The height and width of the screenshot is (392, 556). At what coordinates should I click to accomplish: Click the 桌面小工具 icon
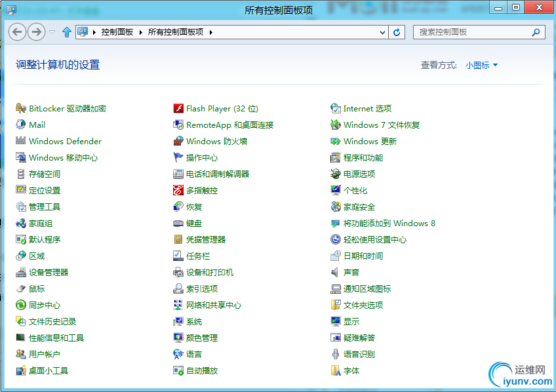click(21, 370)
